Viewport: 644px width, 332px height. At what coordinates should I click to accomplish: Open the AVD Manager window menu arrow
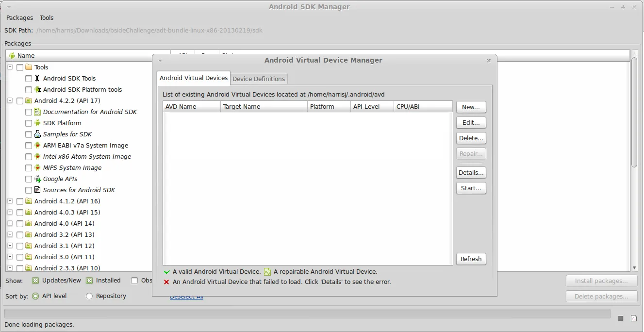click(x=160, y=61)
